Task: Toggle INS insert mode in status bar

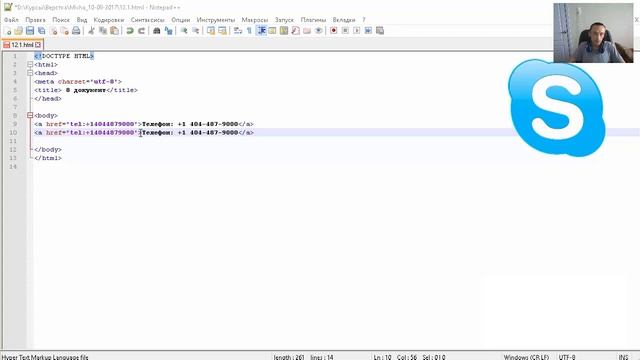Action: click(623, 357)
